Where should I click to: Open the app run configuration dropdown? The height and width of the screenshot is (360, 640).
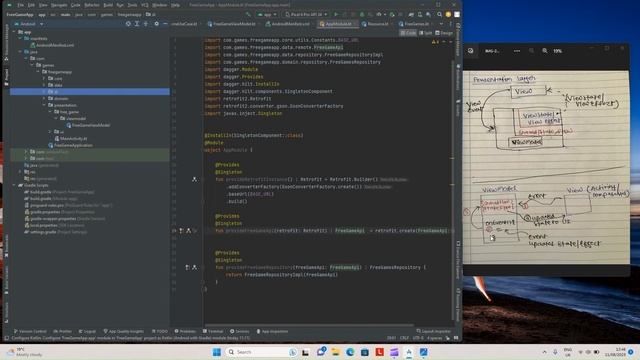(x=267, y=14)
